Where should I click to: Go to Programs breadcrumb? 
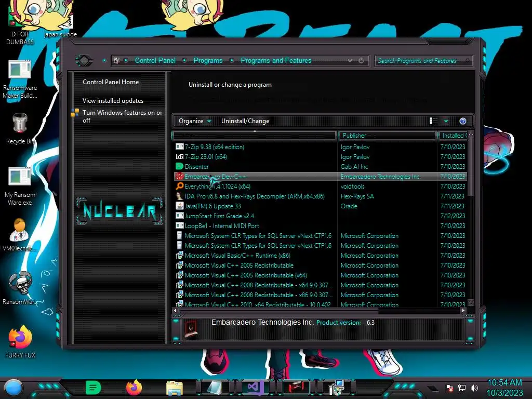coord(208,60)
